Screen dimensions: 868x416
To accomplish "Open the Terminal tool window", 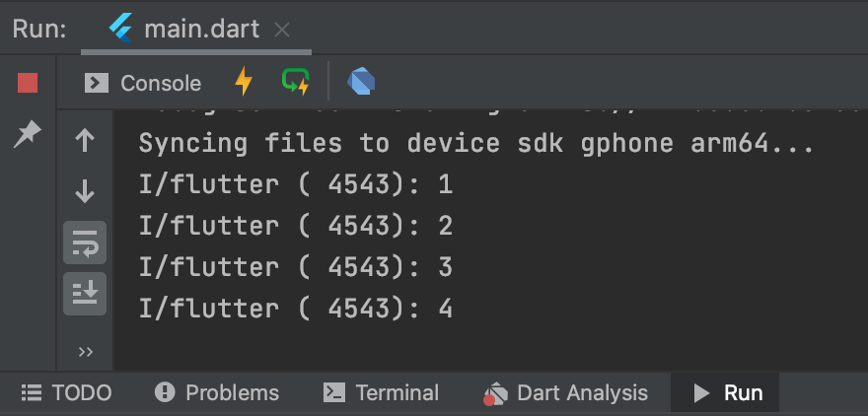I will [x=381, y=393].
